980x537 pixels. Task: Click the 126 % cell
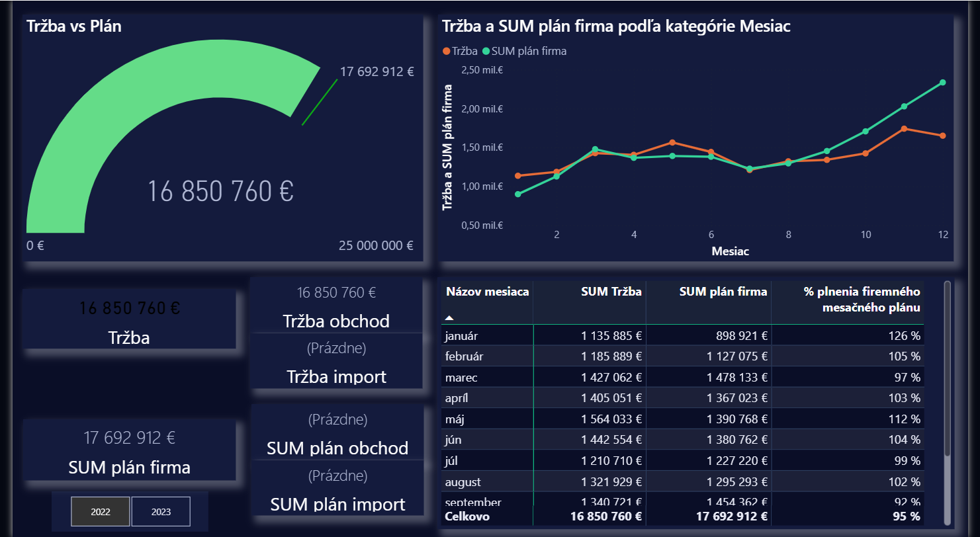tap(904, 336)
